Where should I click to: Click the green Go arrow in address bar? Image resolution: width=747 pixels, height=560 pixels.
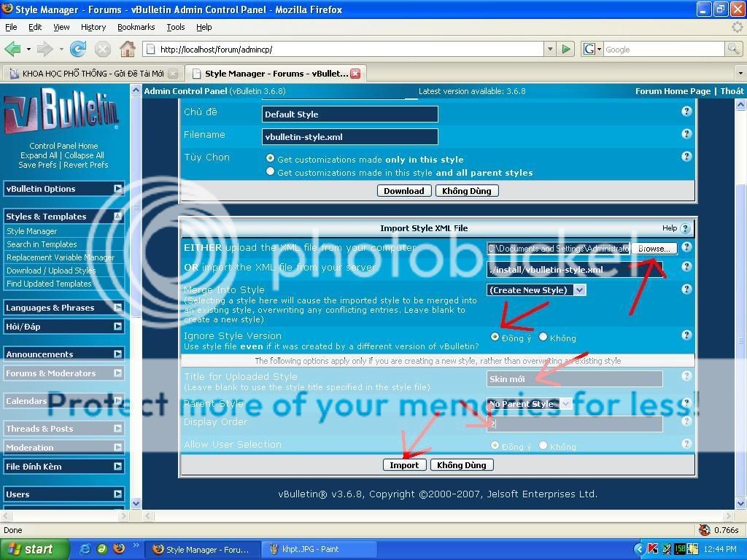coord(566,49)
